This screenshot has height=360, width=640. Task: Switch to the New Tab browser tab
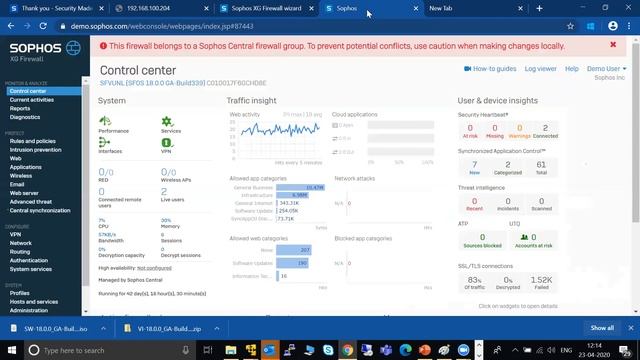tap(476, 8)
